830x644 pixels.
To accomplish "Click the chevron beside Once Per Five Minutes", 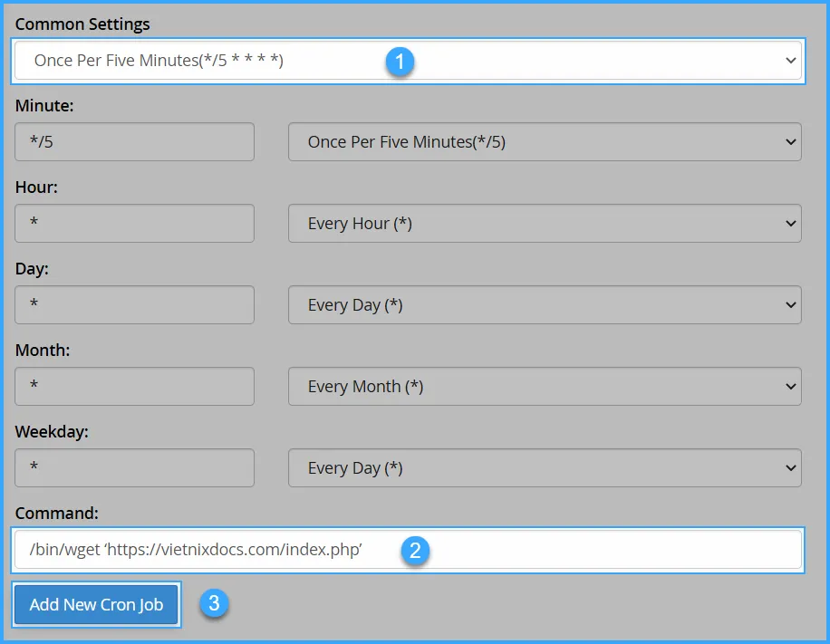I will point(788,141).
